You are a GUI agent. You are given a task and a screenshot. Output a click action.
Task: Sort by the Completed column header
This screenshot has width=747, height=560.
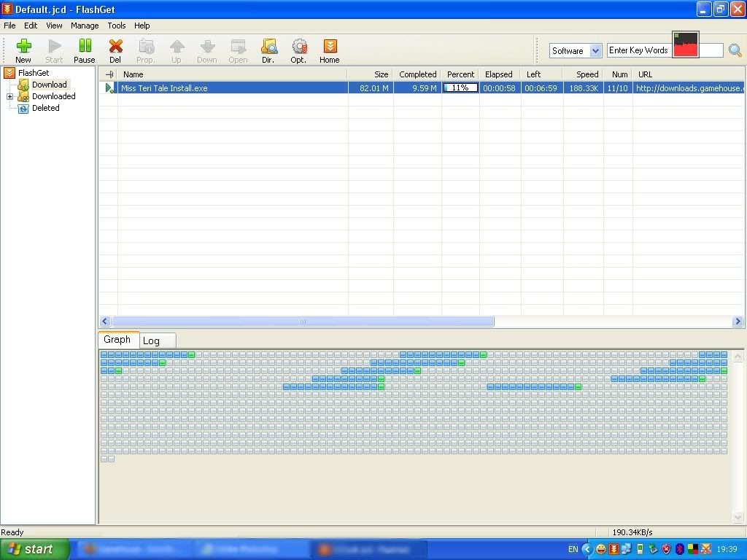click(418, 74)
